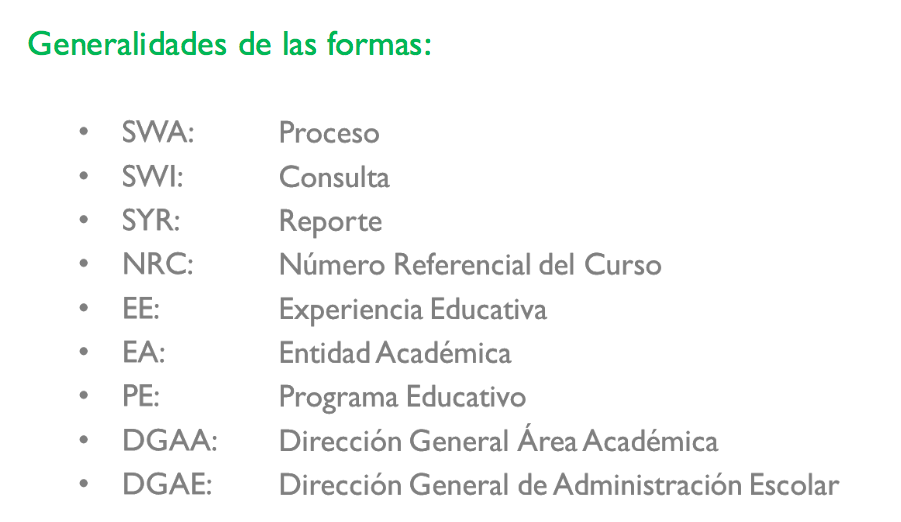Select the 'SWA:' abbreviation
The image size is (901, 522).
[158, 133]
